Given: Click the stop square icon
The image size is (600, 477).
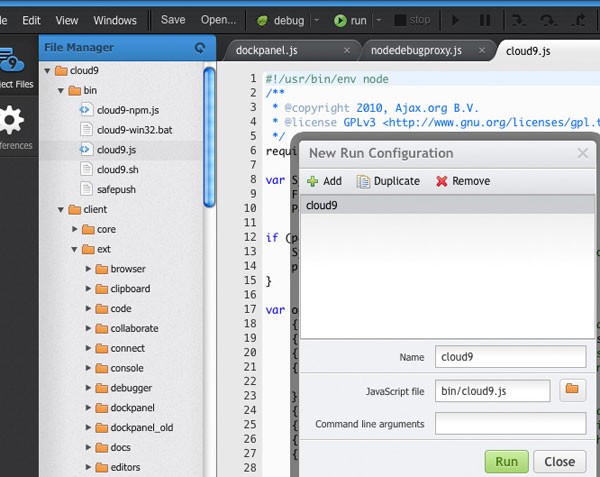Looking at the screenshot, I should 400,20.
